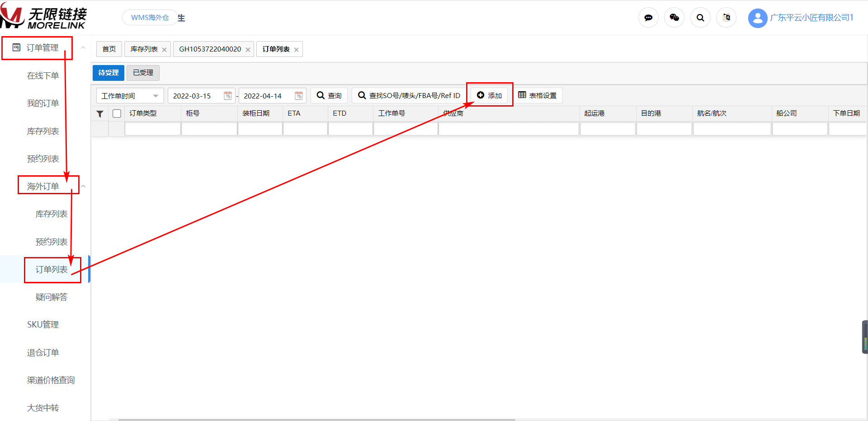Toggle the select-all checkbox in table header

(117, 113)
